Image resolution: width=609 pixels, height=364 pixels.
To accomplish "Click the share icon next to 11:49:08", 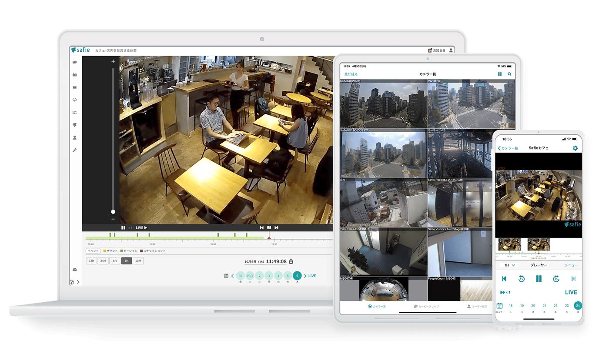I will tap(291, 261).
